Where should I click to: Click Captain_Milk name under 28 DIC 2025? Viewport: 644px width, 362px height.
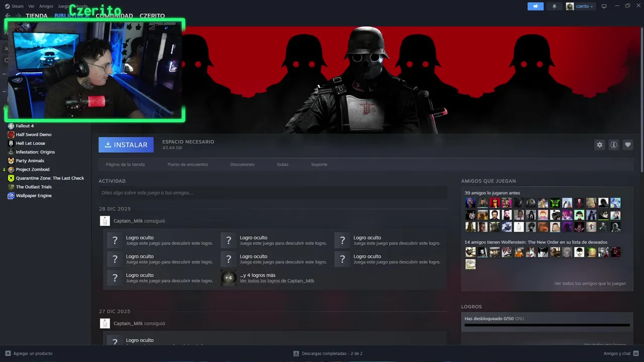click(x=128, y=221)
